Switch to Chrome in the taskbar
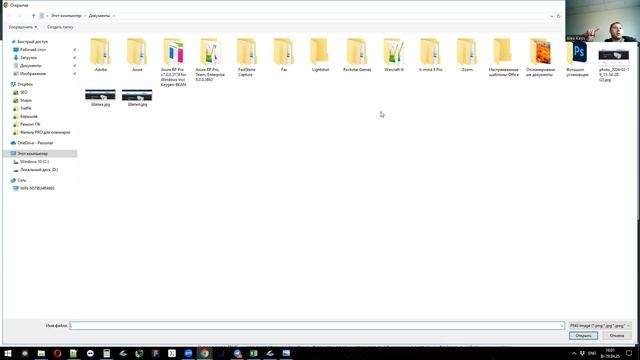 point(204,353)
